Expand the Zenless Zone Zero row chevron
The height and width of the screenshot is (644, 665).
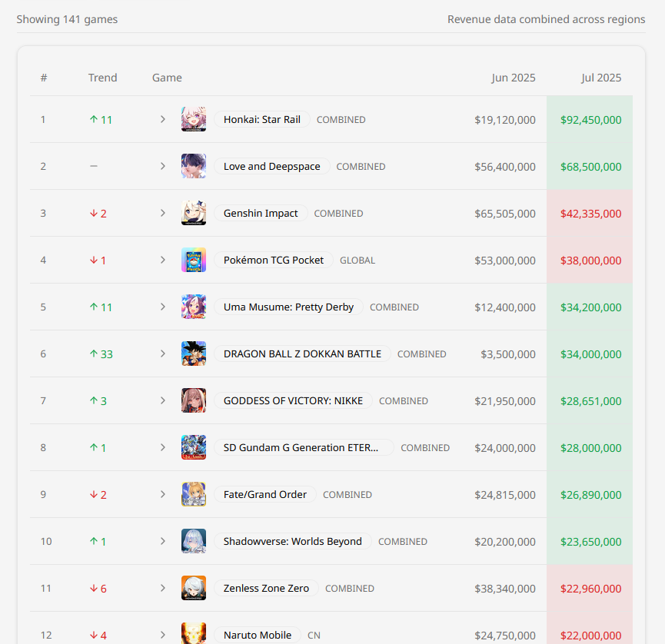[x=163, y=588]
